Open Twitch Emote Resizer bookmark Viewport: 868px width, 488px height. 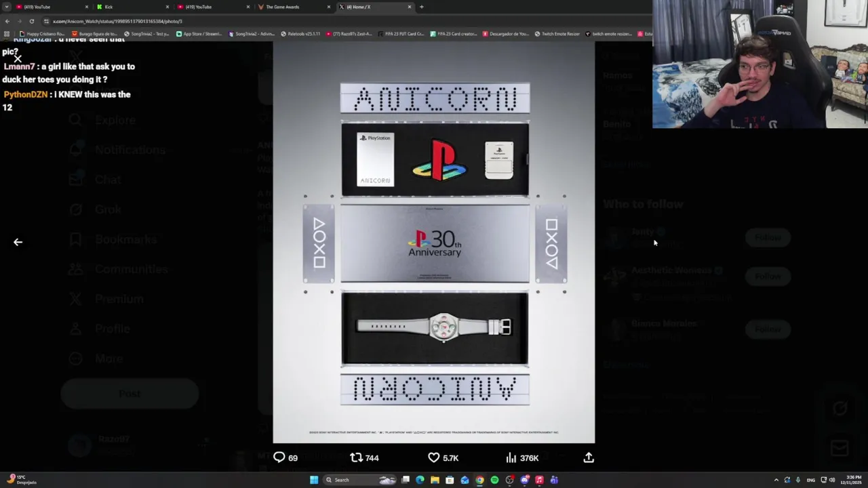pos(557,34)
